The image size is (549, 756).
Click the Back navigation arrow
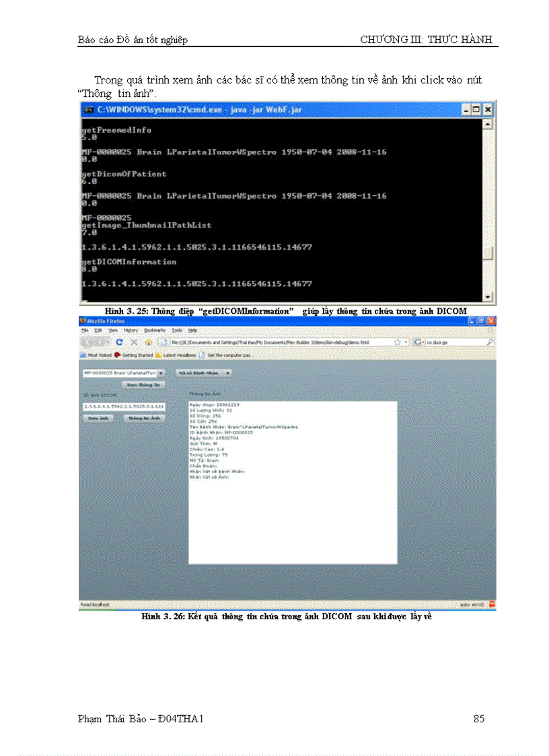pyautogui.click(x=88, y=341)
